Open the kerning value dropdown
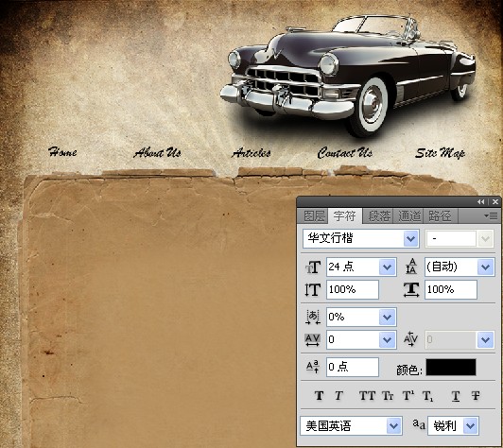Image resolution: width=503 pixels, height=448 pixels. pos(486,339)
